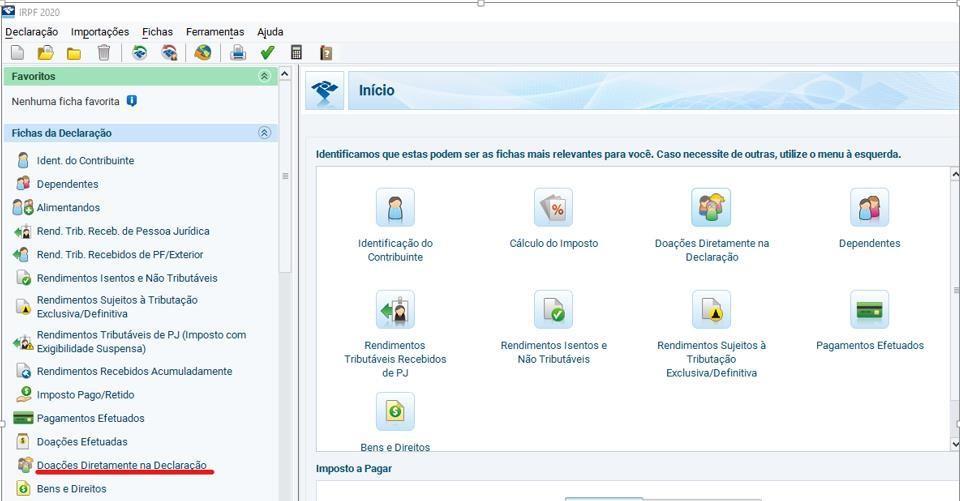The height and width of the screenshot is (501, 960).
Task: Check pending issues with green checkmark icon
Action: [x=268, y=53]
